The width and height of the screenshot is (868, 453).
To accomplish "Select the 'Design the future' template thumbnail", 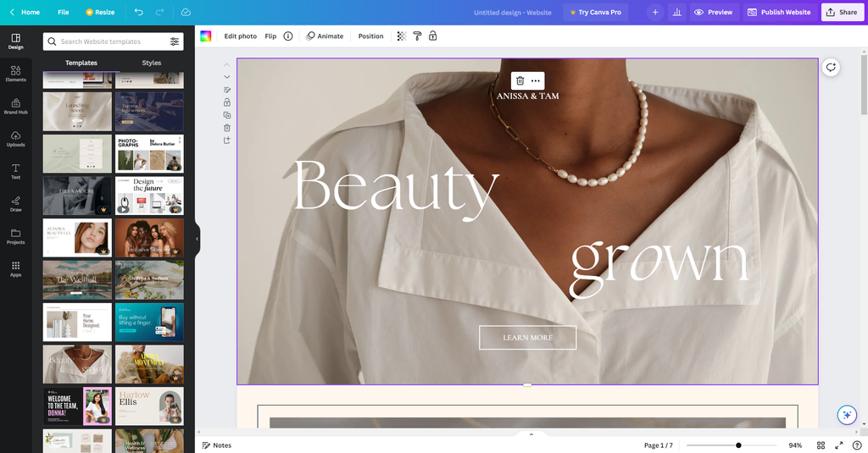I will tap(149, 196).
